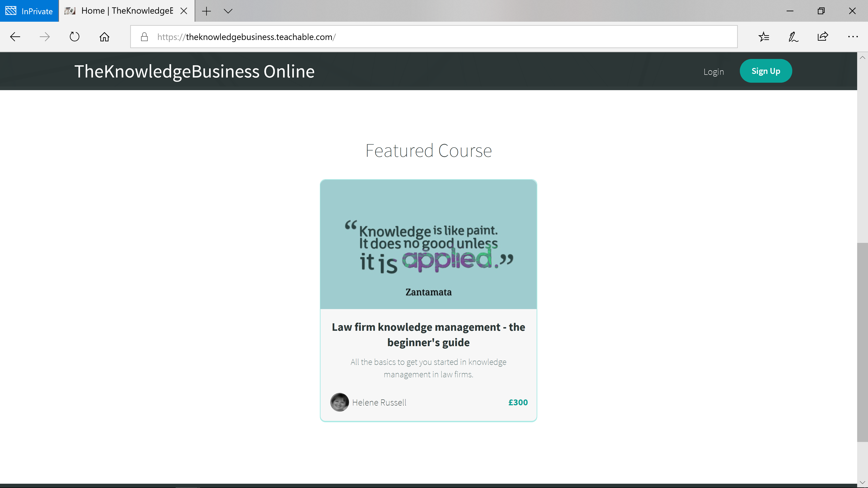Image resolution: width=868 pixels, height=488 pixels.
Task: Refresh the page
Action: [x=74, y=37]
